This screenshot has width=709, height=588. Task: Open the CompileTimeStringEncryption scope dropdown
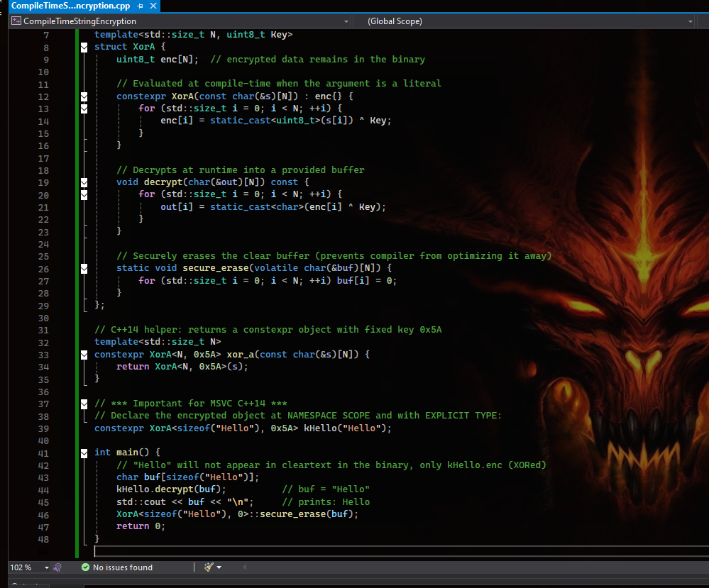[x=346, y=22]
